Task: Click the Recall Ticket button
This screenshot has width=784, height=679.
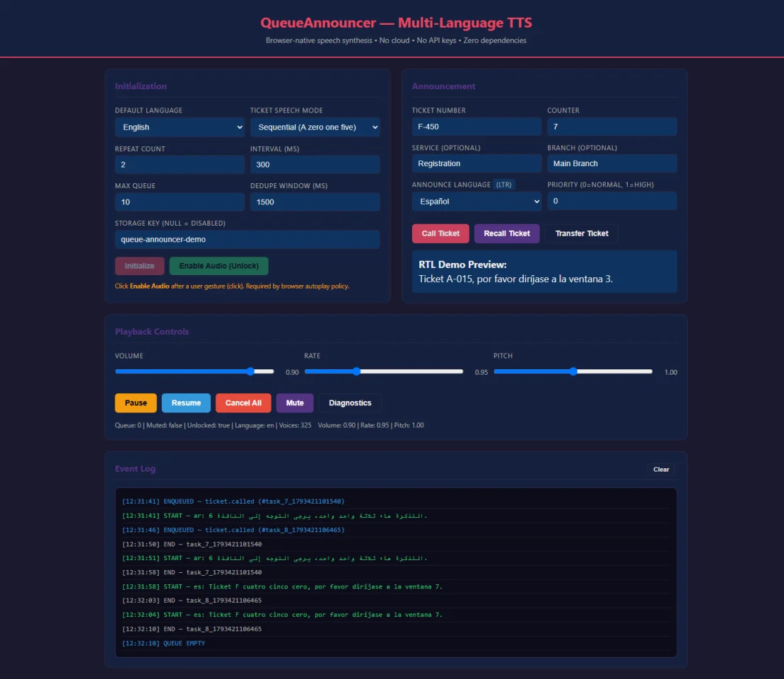Action: (x=506, y=233)
